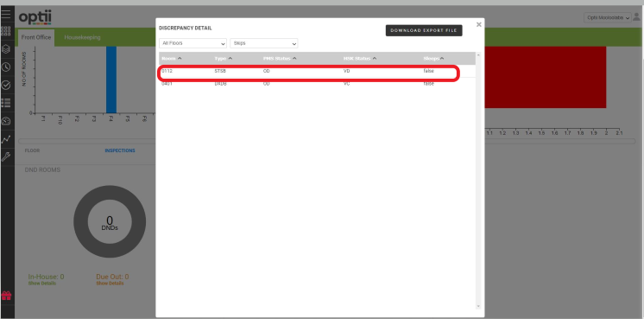Open the user profile avatar icon
Screen dimensions: 644x319
pos(637,16)
